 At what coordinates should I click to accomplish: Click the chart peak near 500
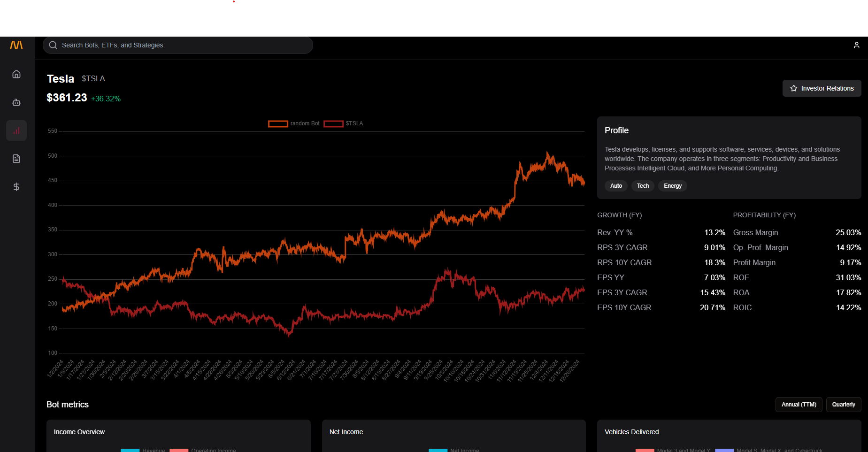(547, 154)
